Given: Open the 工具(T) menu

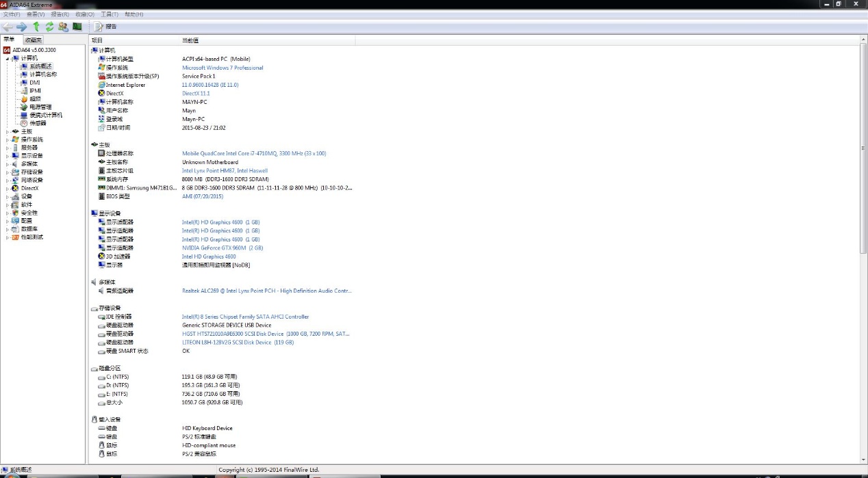Looking at the screenshot, I should click(110, 14).
